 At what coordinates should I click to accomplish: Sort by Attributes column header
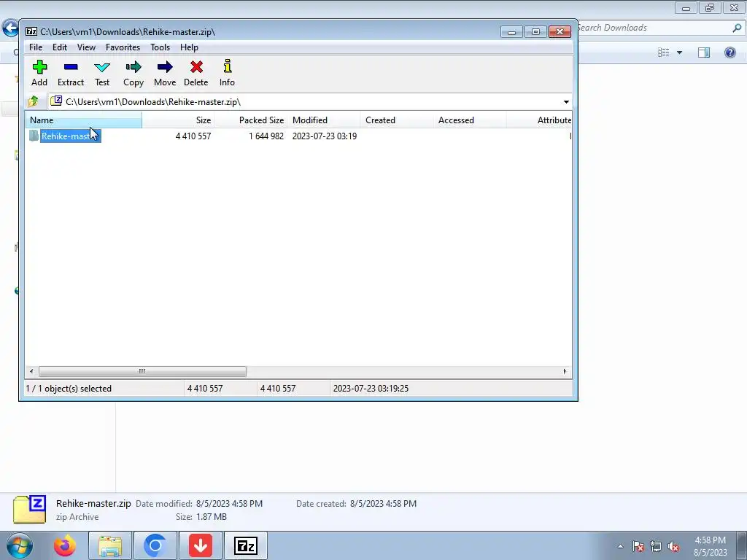(x=539, y=120)
